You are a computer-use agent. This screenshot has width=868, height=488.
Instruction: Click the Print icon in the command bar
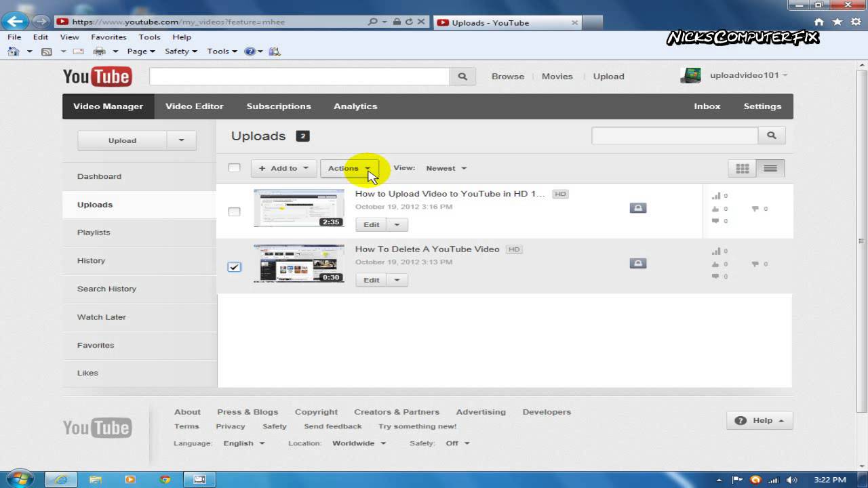[x=99, y=52]
